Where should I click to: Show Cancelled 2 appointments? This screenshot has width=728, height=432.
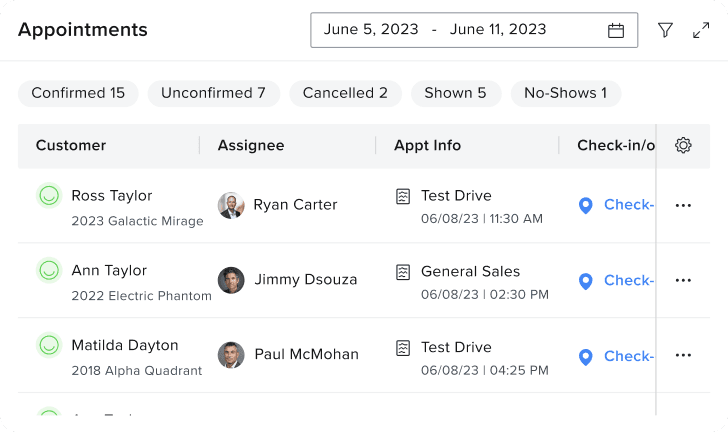[x=345, y=93]
